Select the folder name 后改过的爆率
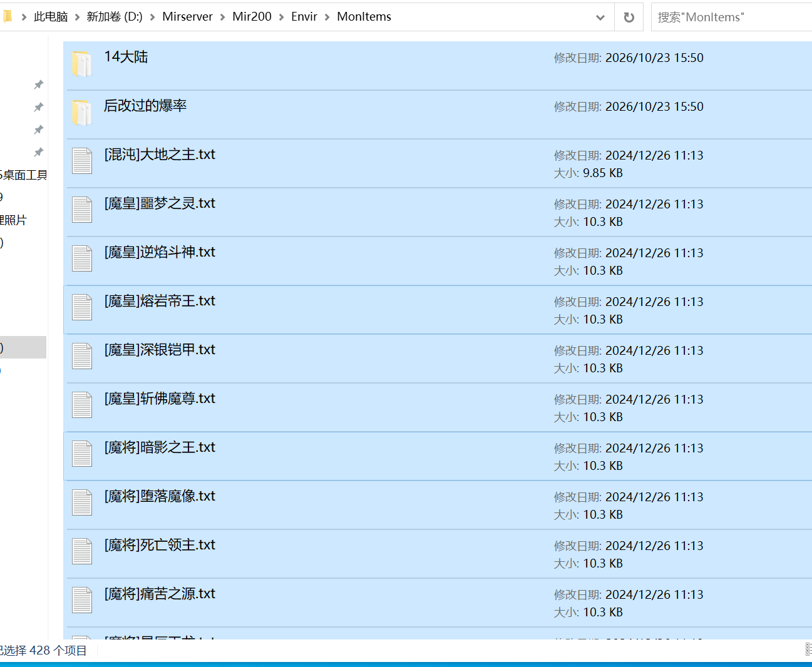This screenshot has height=667, width=812. pos(145,106)
